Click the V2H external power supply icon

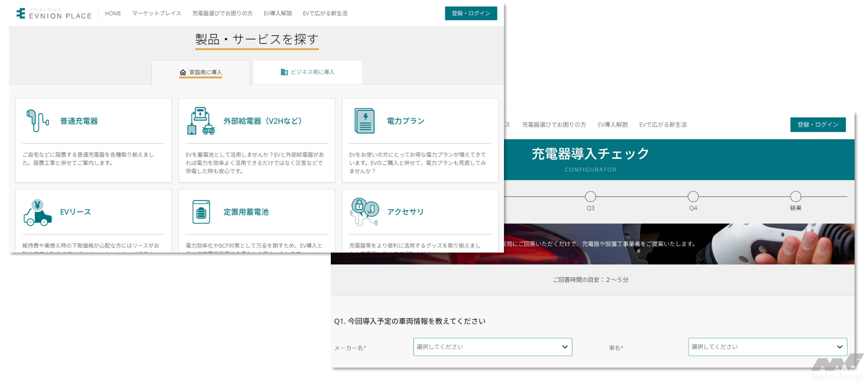coord(201,121)
